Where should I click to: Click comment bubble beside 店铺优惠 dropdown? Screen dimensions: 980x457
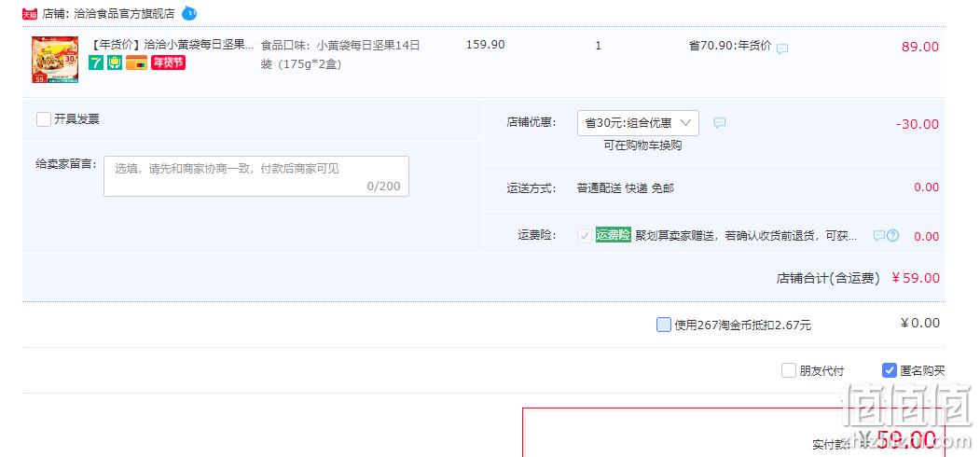[720, 122]
